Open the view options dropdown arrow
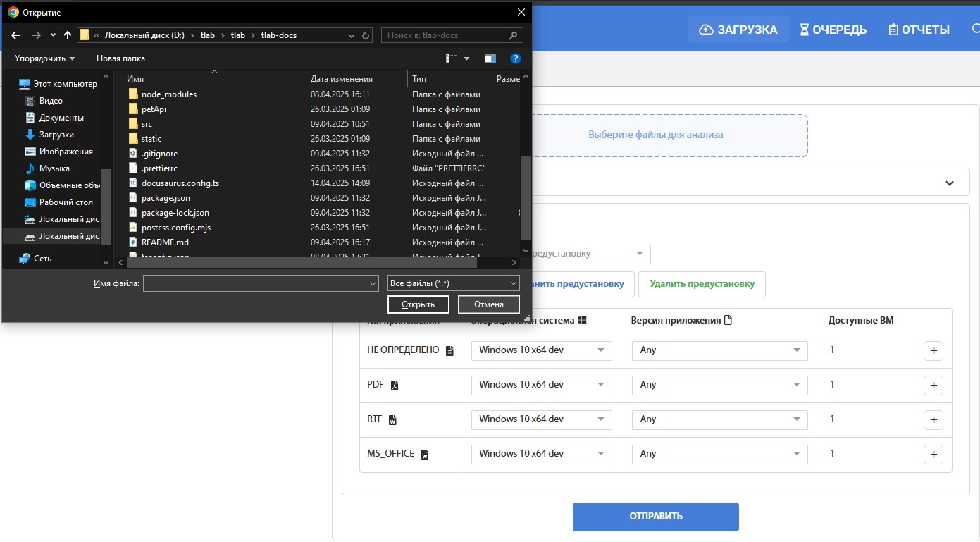This screenshot has width=980, height=542. pos(466,58)
